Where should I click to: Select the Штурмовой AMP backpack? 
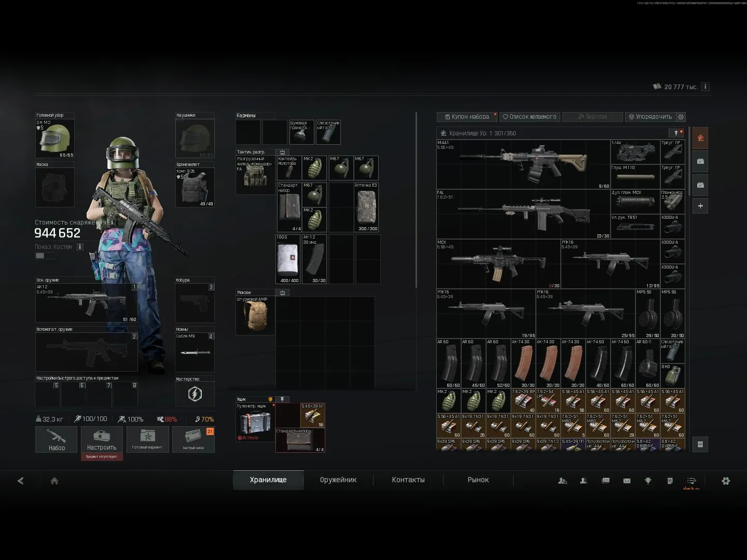tap(255, 315)
